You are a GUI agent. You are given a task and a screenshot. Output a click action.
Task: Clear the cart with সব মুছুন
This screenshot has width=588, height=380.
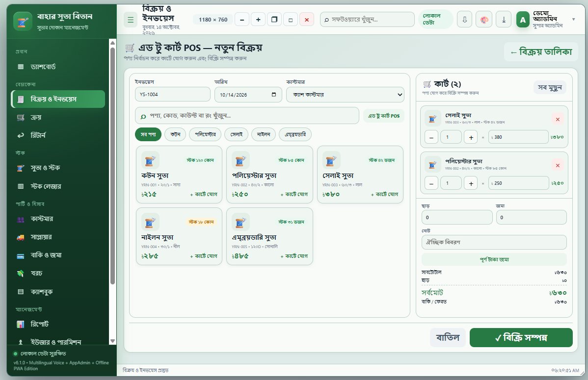coord(550,87)
